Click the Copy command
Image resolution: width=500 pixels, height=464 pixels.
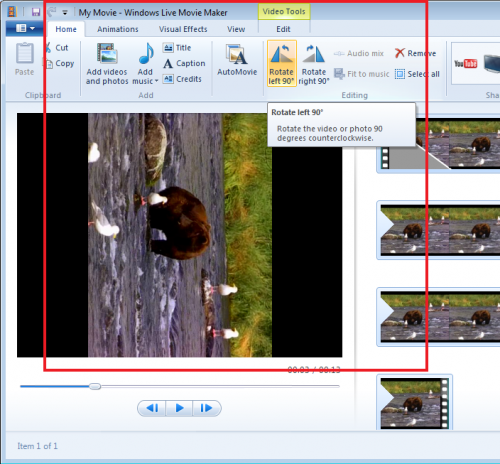(x=59, y=63)
